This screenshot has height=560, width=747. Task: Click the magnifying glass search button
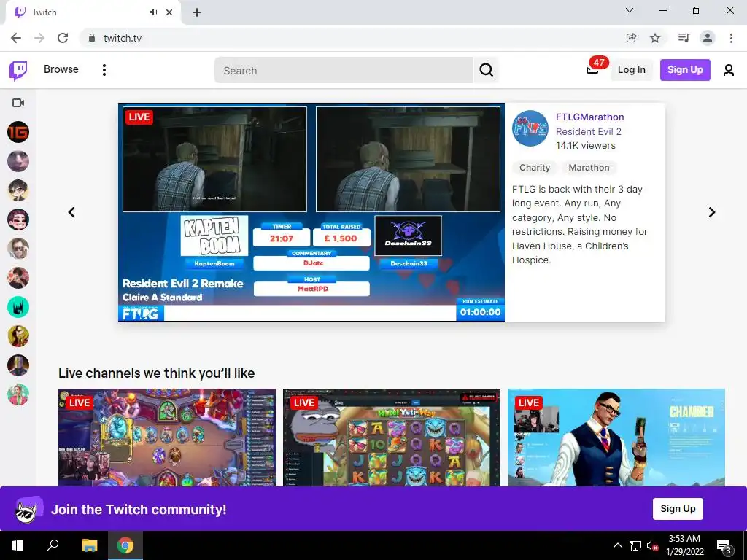(x=486, y=70)
